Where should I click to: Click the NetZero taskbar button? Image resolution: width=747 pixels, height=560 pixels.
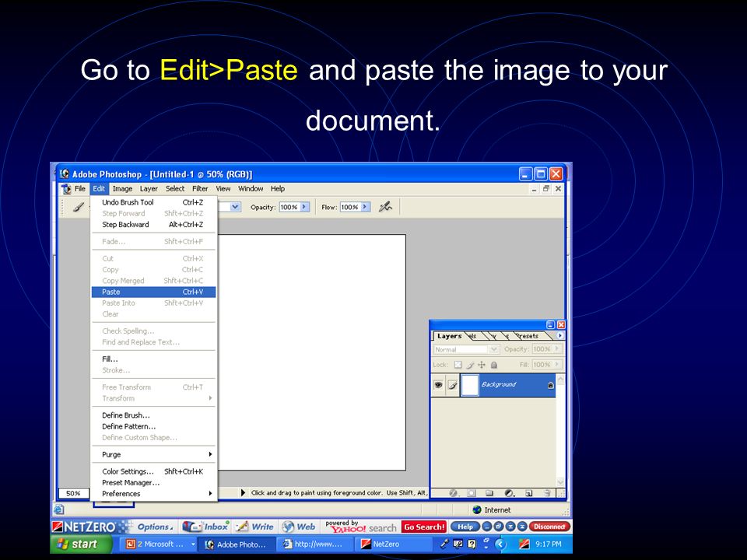391,544
